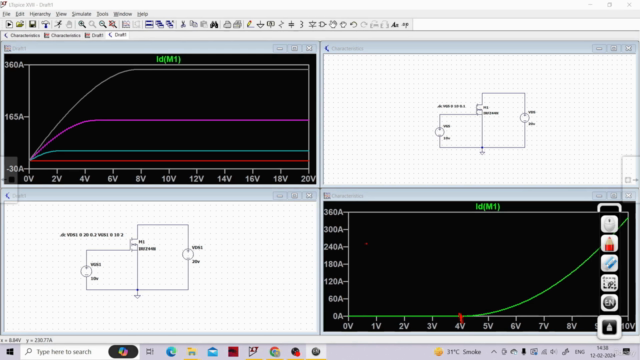Select the M1 MOSFET in the Characteristics schematic
Screen dimensions: 640x360
coord(479,109)
